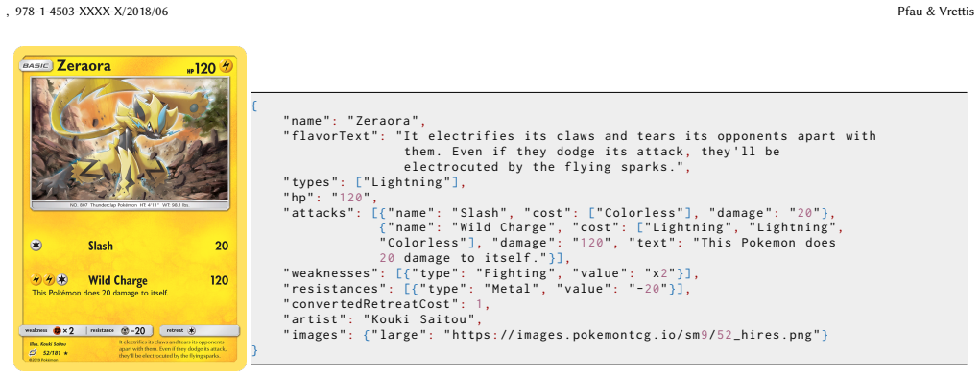980x377 pixels.
Task: Click the pokemontcg.io image URL in JSON
Action: point(632,335)
